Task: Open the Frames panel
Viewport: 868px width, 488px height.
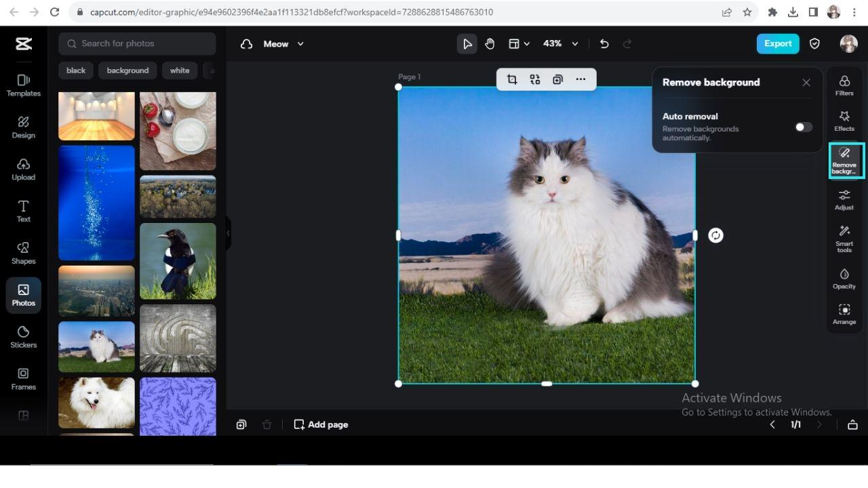Action: (x=23, y=379)
